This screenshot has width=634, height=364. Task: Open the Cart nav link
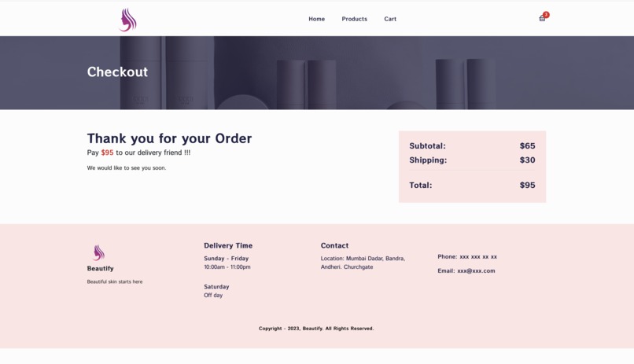click(x=390, y=19)
